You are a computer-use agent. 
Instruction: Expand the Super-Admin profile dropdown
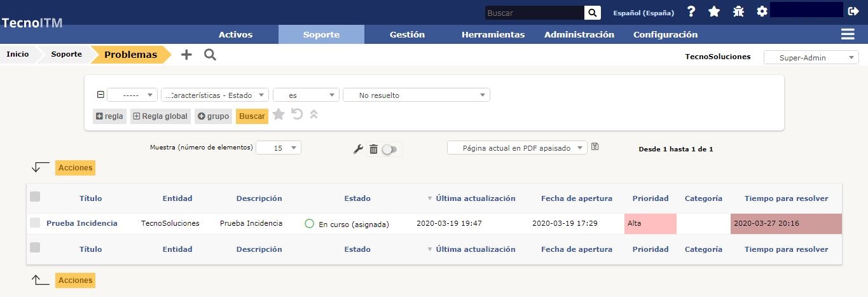click(811, 58)
